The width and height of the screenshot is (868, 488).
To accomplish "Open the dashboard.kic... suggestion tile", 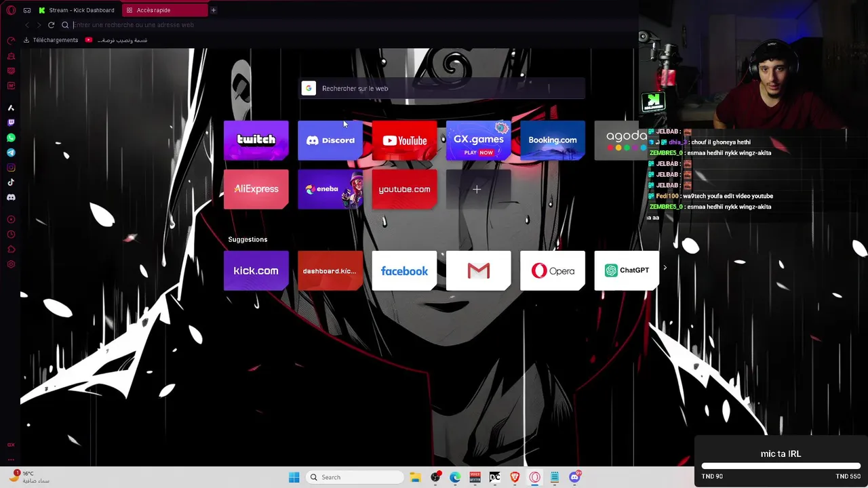I will tap(330, 270).
